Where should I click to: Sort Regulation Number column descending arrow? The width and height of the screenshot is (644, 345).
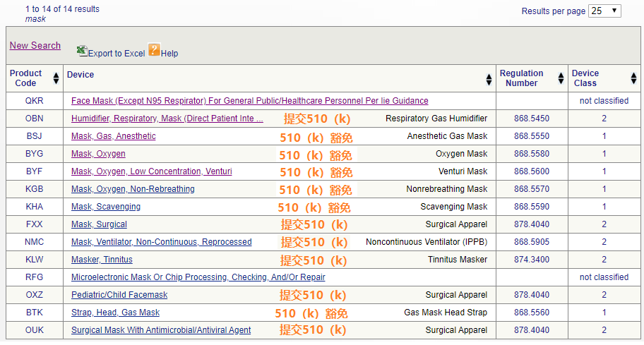[x=561, y=83]
